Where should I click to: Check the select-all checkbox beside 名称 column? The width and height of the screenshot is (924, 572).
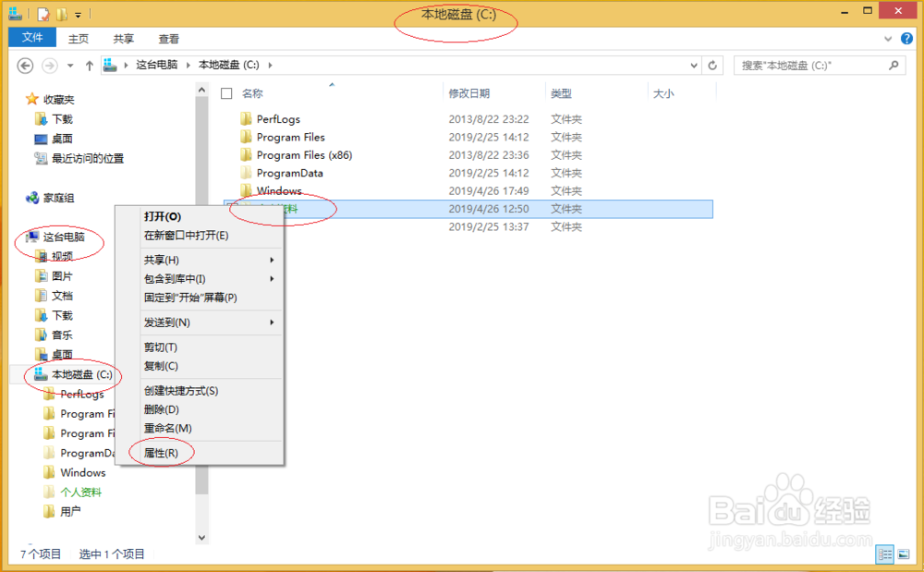tap(226, 93)
